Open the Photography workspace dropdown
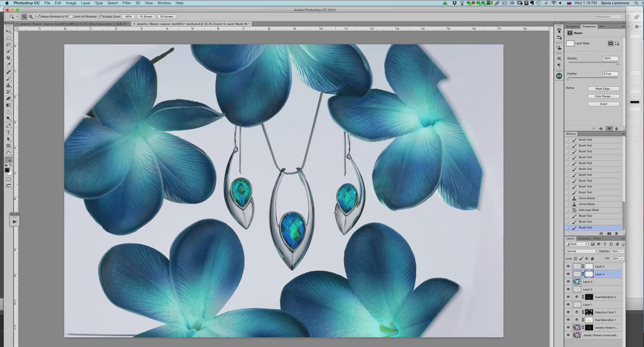 [608, 16]
